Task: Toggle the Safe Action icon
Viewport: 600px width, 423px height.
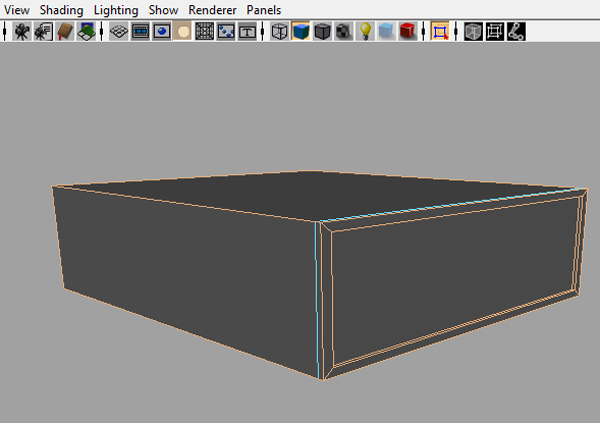Action: pyautogui.click(x=226, y=31)
